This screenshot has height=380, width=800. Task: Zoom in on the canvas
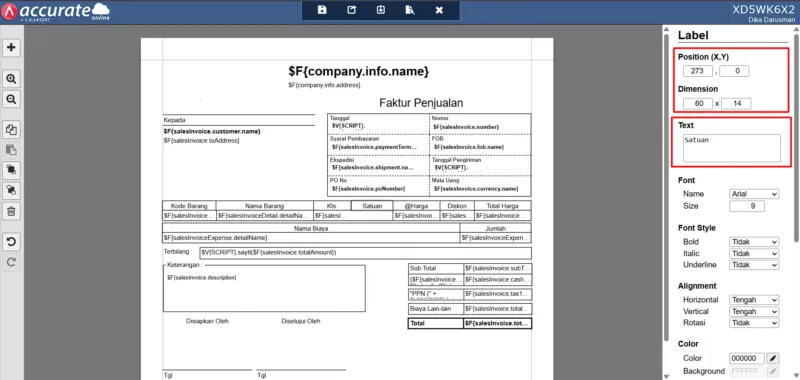click(x=11, y=79)
